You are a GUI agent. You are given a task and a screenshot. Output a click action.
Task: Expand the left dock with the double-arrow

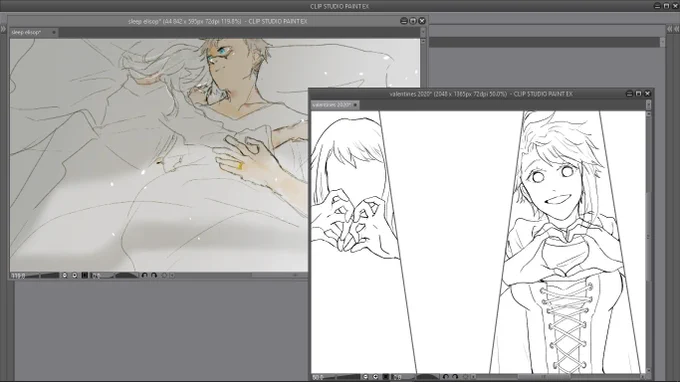pos(3,29)
